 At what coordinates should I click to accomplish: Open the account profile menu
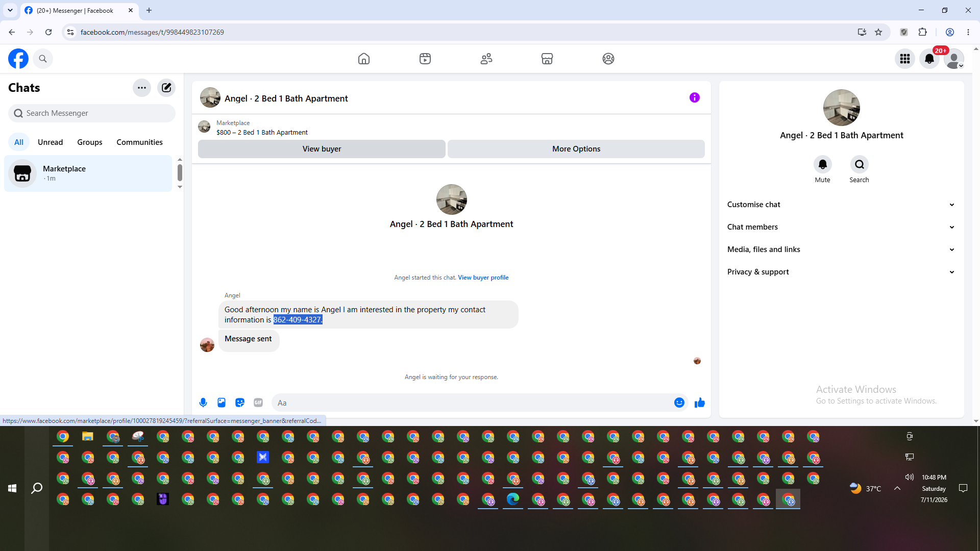(x=954, y=59)
